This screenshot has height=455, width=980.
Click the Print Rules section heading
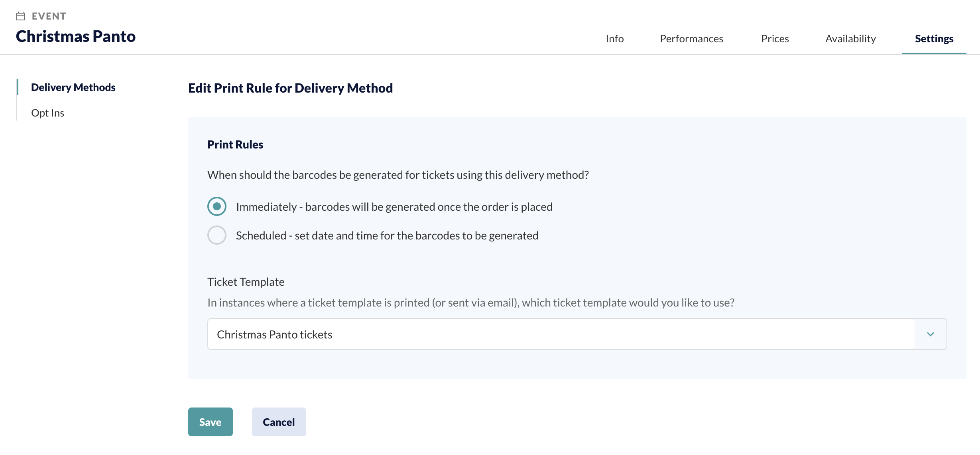[x=235, y=144]
